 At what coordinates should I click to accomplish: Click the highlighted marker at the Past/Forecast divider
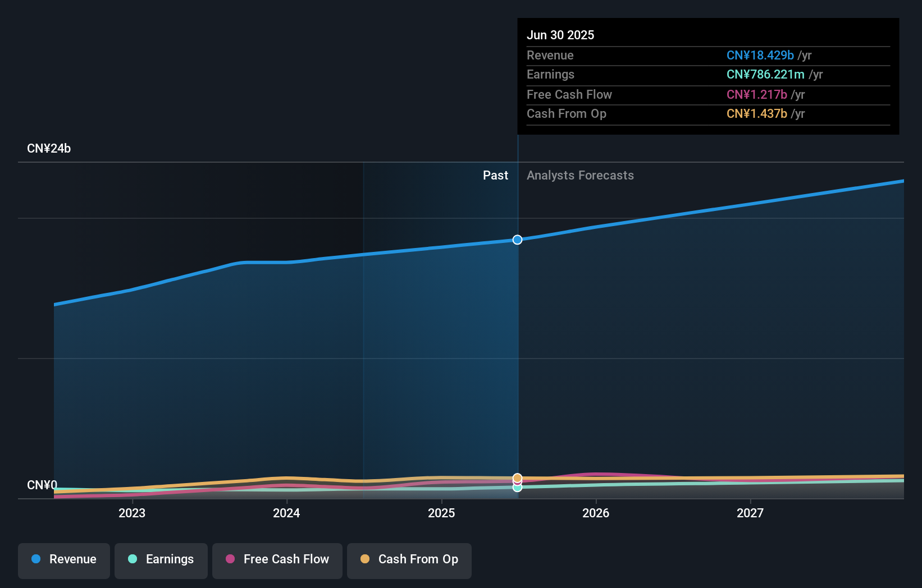tap(517, 240)
